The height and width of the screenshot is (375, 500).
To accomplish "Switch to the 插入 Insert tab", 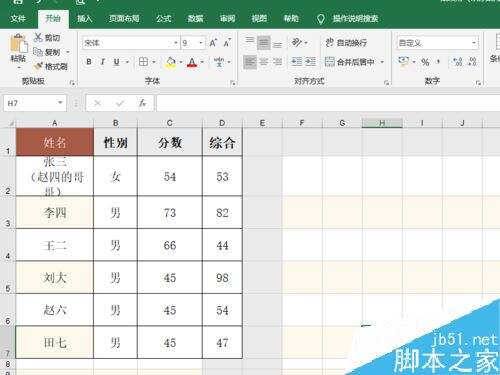I will (85, 19).
